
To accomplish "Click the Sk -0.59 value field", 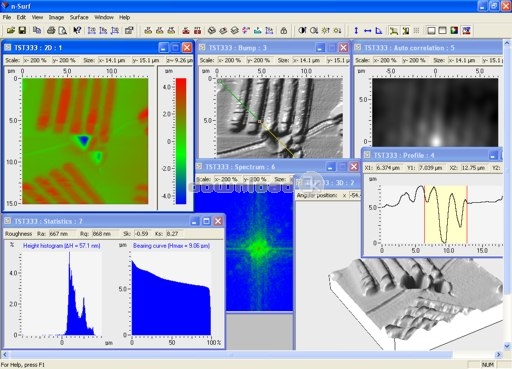I will tap(143, 234).
